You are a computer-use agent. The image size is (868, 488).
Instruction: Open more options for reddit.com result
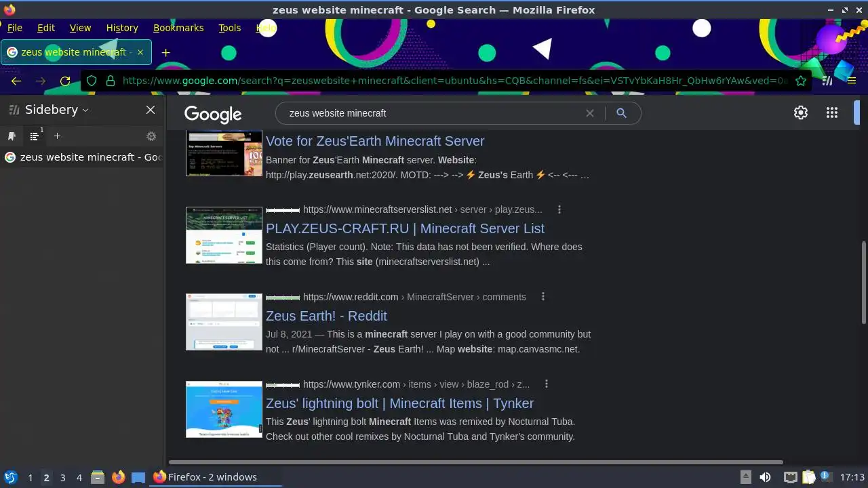click(x=543, y=297)
